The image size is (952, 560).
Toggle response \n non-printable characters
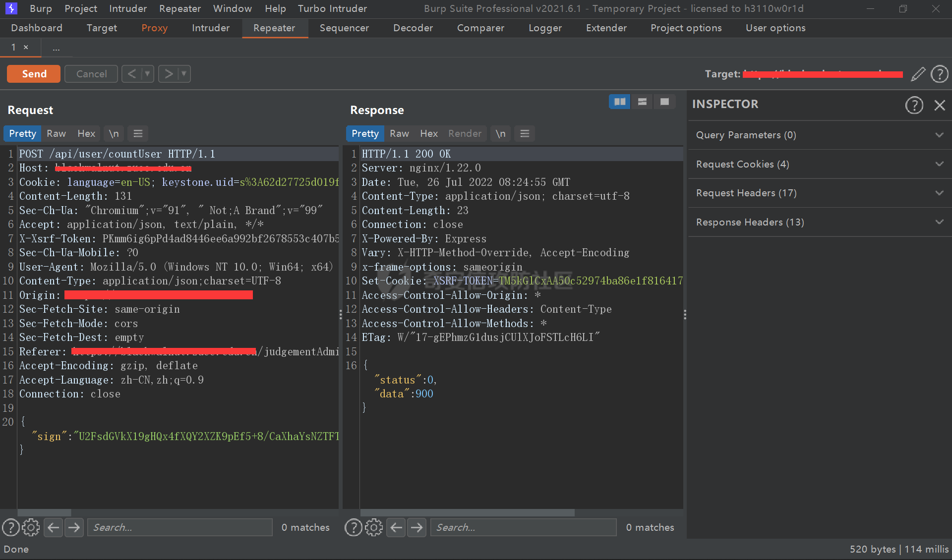(501, 133)
